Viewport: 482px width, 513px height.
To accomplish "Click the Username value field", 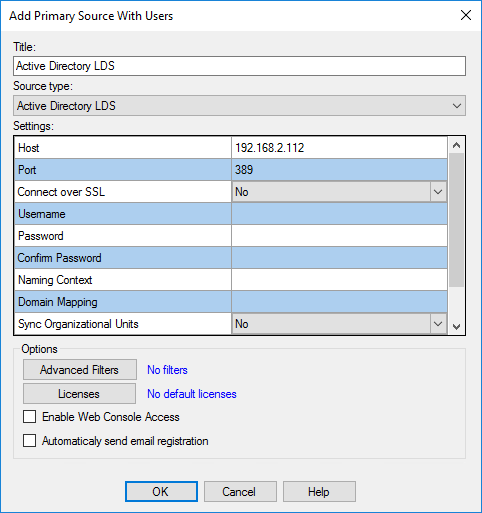I will [339, 214].
